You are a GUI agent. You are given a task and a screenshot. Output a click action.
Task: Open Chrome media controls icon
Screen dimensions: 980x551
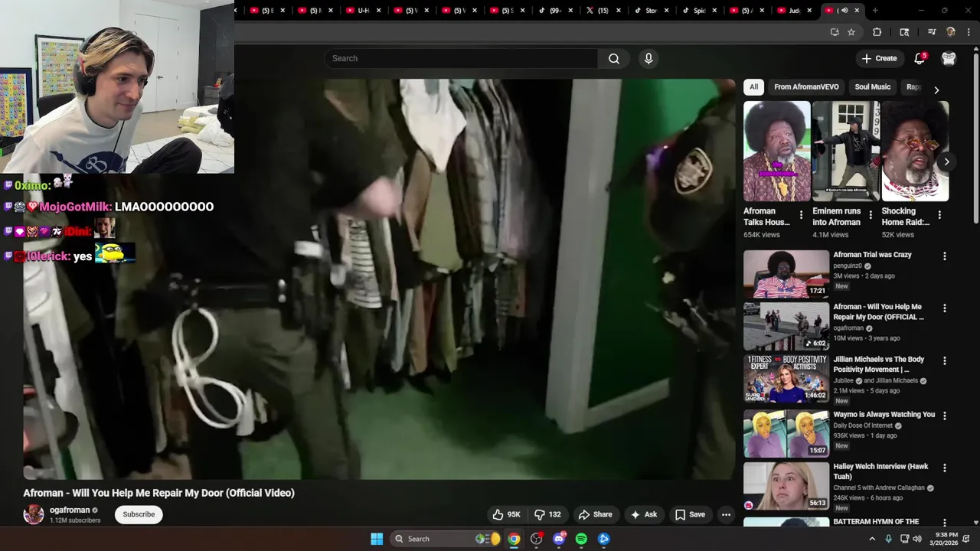(932, 32)
